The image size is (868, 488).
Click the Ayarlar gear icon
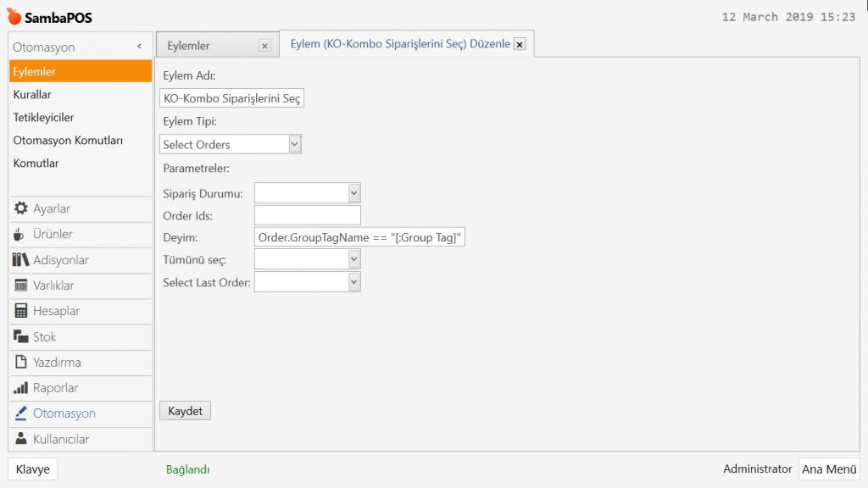(21, 208)
